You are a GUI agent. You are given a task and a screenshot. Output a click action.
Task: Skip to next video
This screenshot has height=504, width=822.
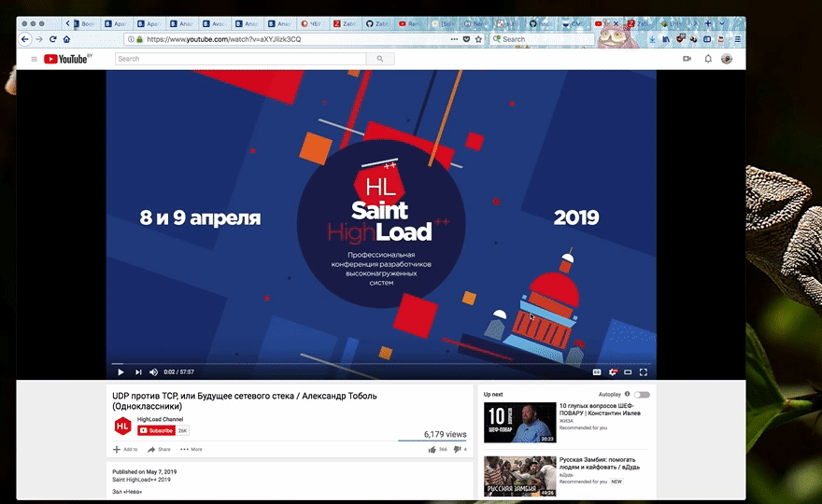pos(138,372)
